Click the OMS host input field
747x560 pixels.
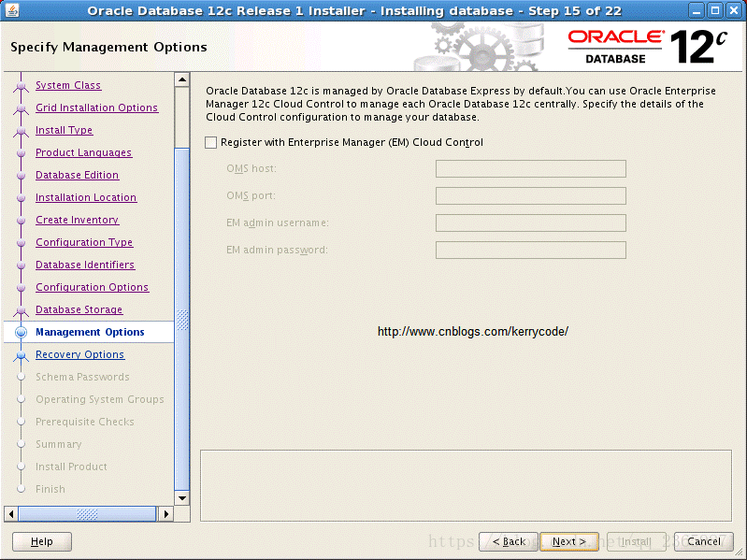pos(531,168)
